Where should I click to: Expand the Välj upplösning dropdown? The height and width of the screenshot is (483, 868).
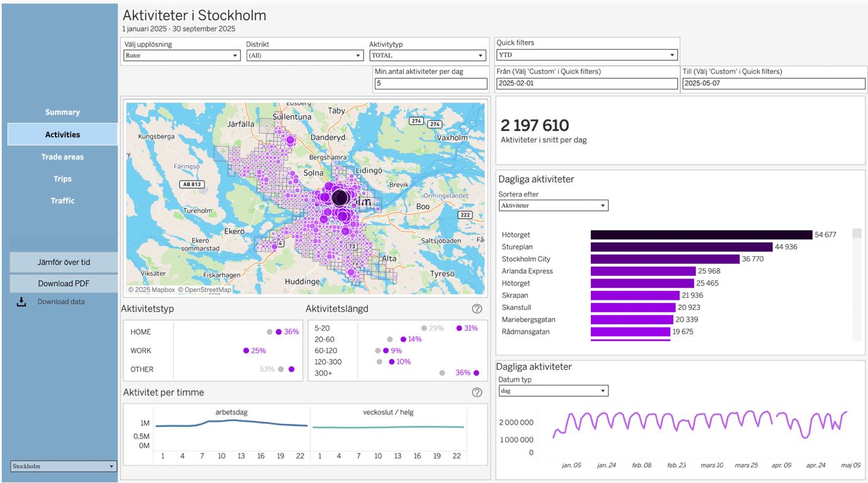[181, 55]
